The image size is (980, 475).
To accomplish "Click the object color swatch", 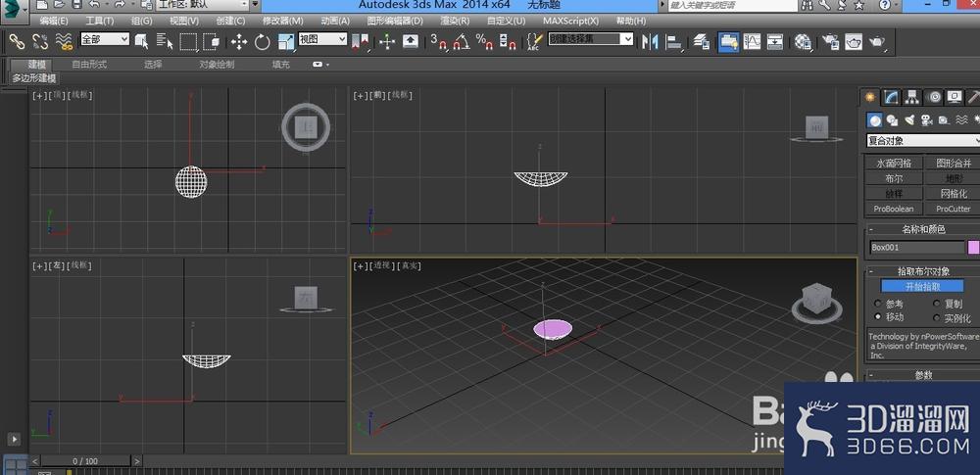I will click(x=973, y=248).
